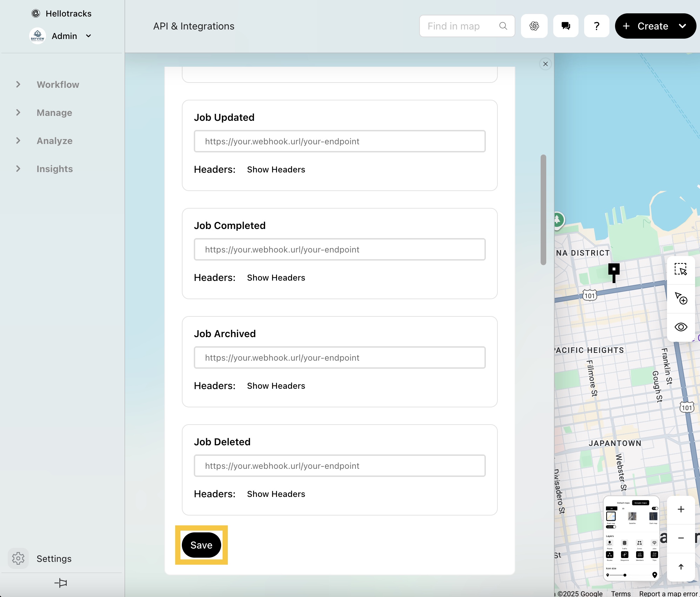Click the Icon size slider handle
The image size is (700, 597).
click(625, 575)
